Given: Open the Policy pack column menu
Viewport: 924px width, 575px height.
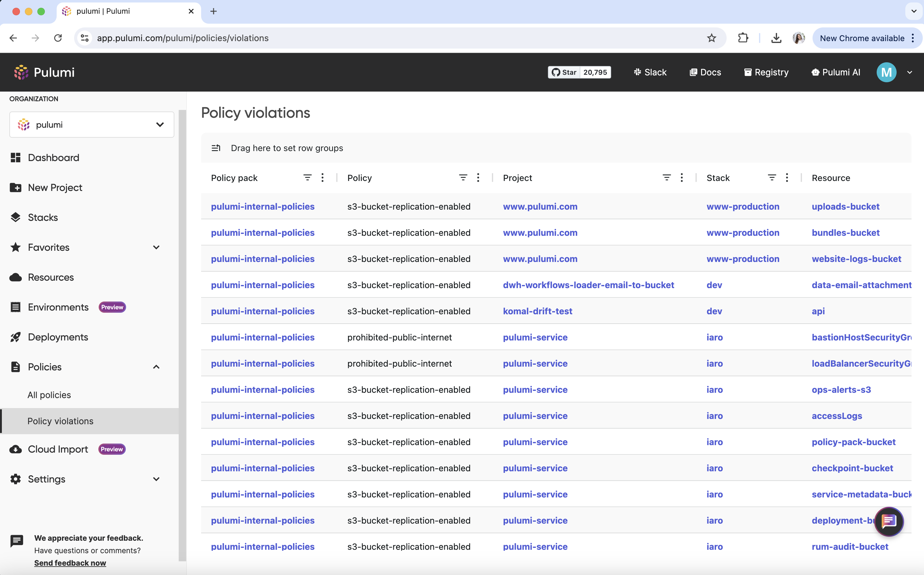Looking at the screenshot, I should point(322,178).
